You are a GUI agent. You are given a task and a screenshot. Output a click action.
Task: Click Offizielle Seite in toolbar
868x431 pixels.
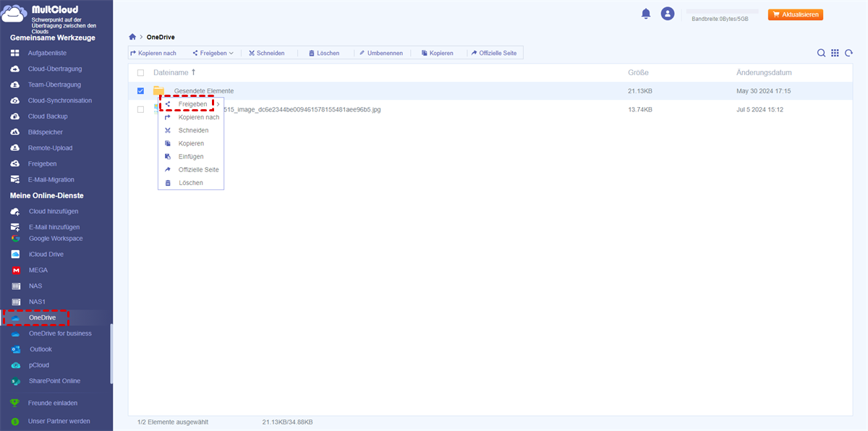(x=495, y=53)
